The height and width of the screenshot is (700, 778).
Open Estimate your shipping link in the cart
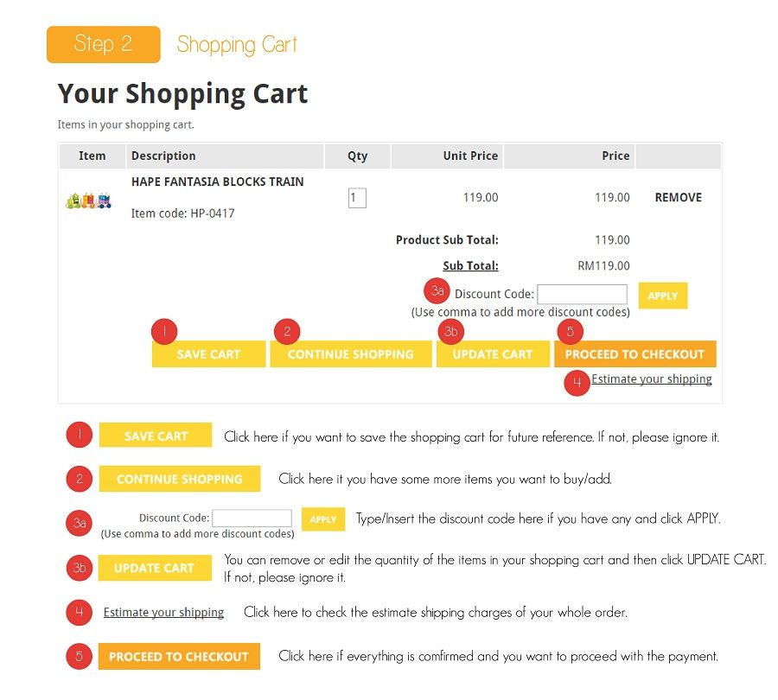(652, 379)
